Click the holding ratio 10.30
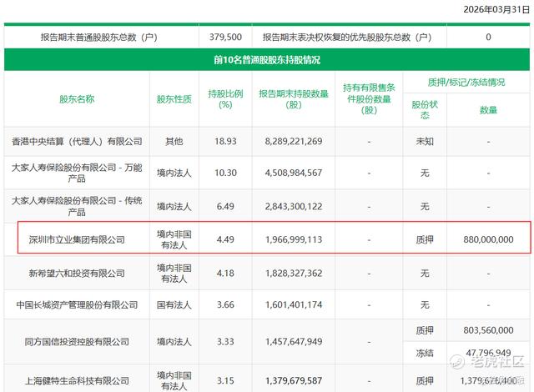 point(225,173)
